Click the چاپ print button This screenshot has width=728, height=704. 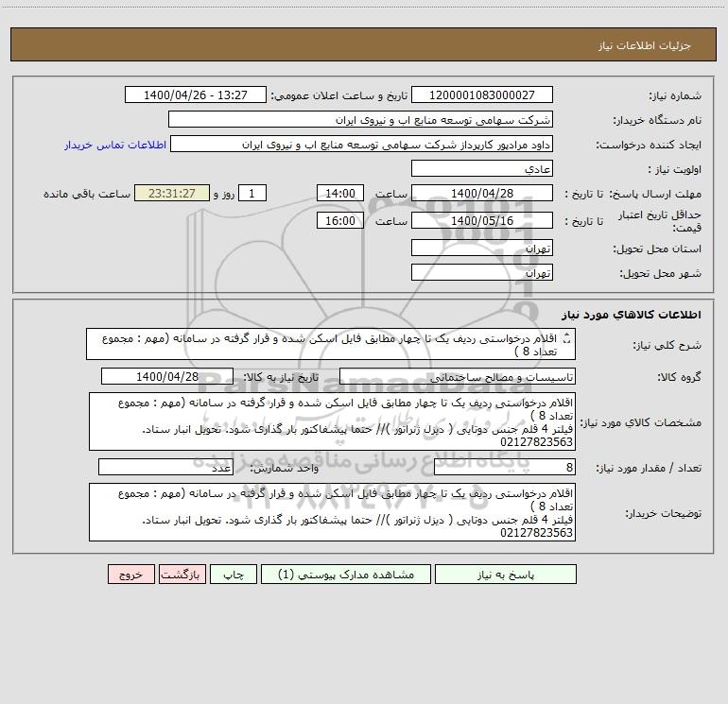pos(234,574)
